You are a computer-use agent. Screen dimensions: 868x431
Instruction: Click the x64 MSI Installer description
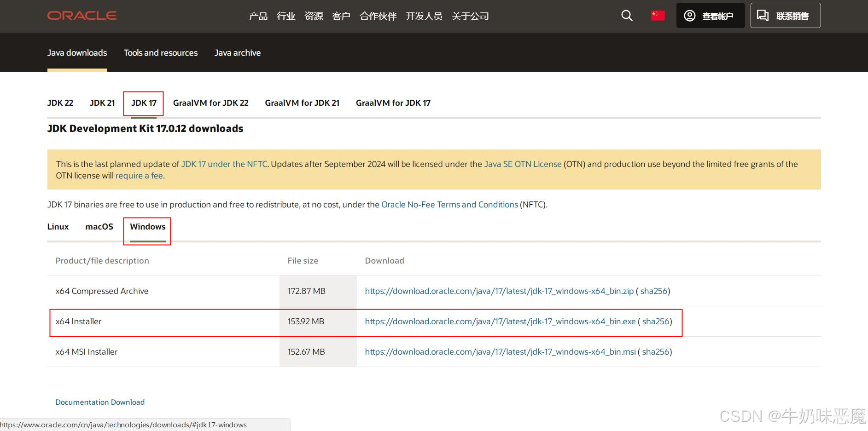[x=87, y=352]
